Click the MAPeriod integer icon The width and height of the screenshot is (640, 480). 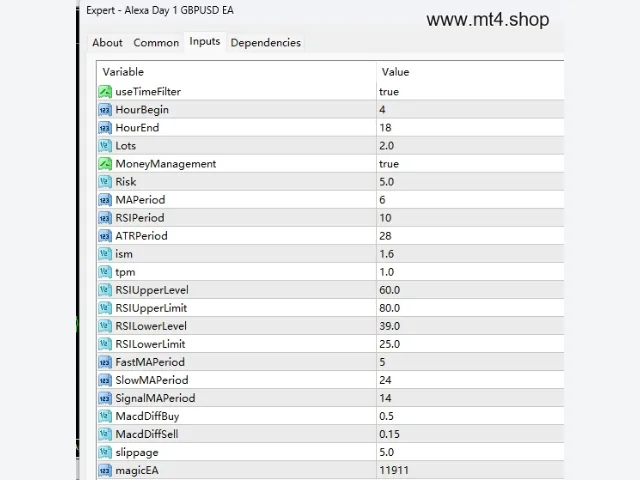(x=105, y=200)
